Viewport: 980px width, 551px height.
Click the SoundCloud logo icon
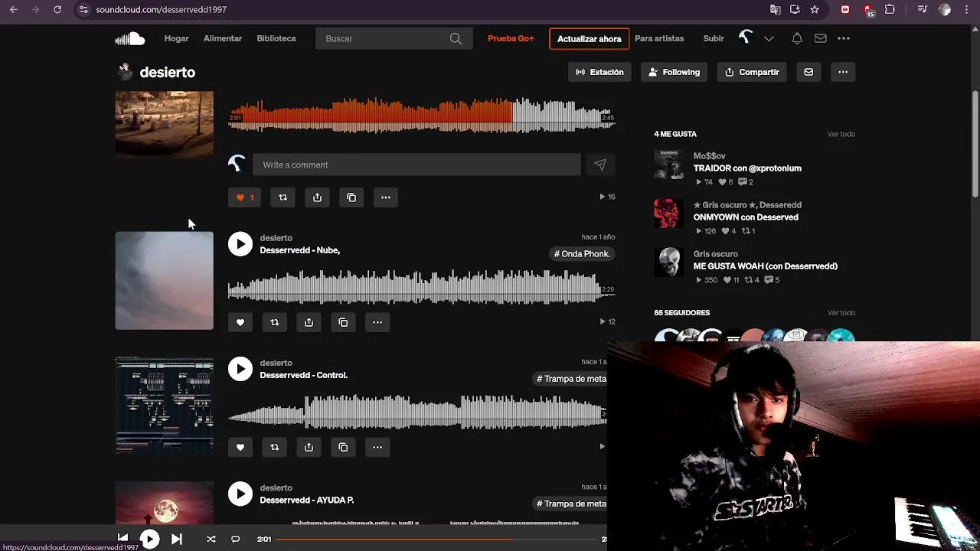pyautogui.click(x=129, y=38)
